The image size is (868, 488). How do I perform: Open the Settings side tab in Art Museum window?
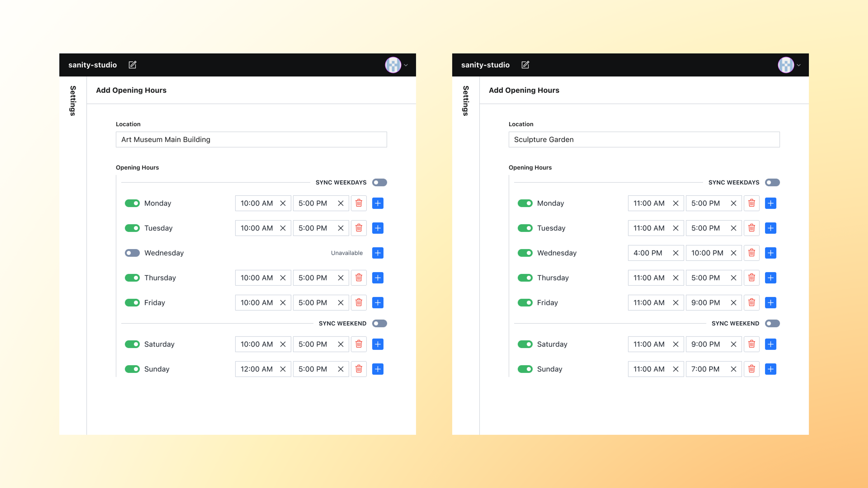[73, 101]
